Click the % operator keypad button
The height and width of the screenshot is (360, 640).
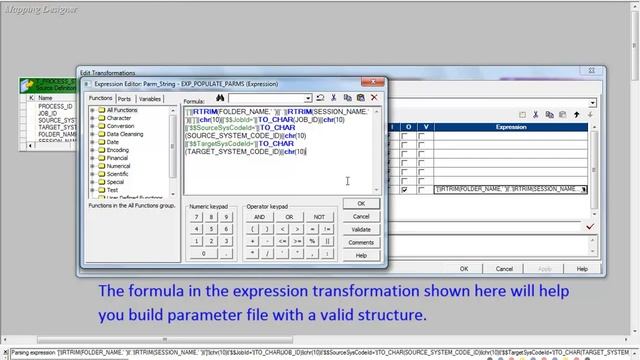pyautogui.click(x=312, y=241)
